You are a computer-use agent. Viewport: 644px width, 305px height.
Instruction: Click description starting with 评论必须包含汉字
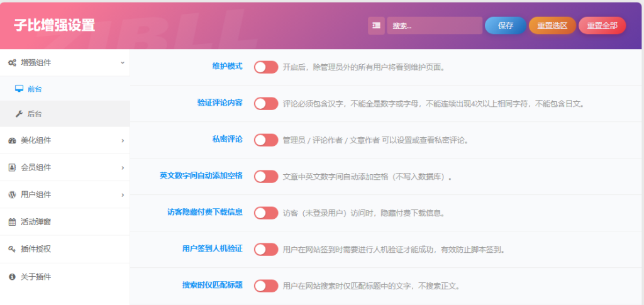pyautogui.click(x=433, y=104)
